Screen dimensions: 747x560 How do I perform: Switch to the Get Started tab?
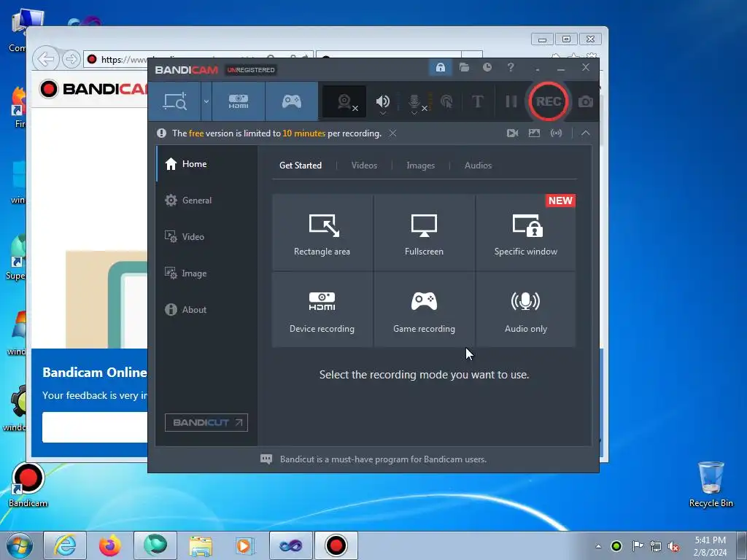pyautogui.click(x=301, y=166)
